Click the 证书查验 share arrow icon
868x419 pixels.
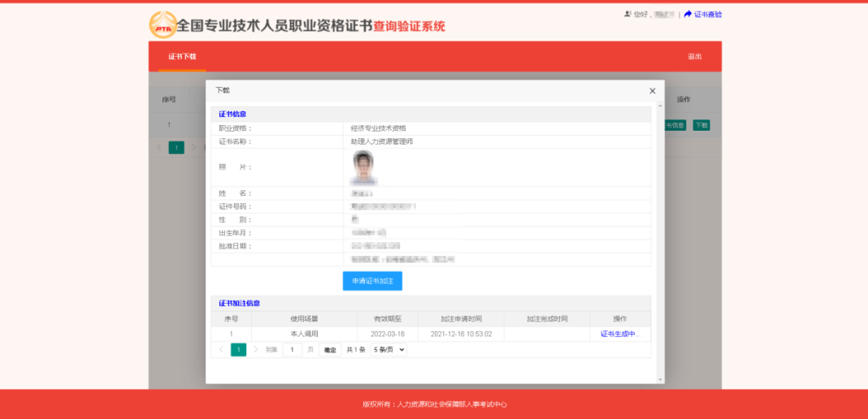[x=688, y=14]
